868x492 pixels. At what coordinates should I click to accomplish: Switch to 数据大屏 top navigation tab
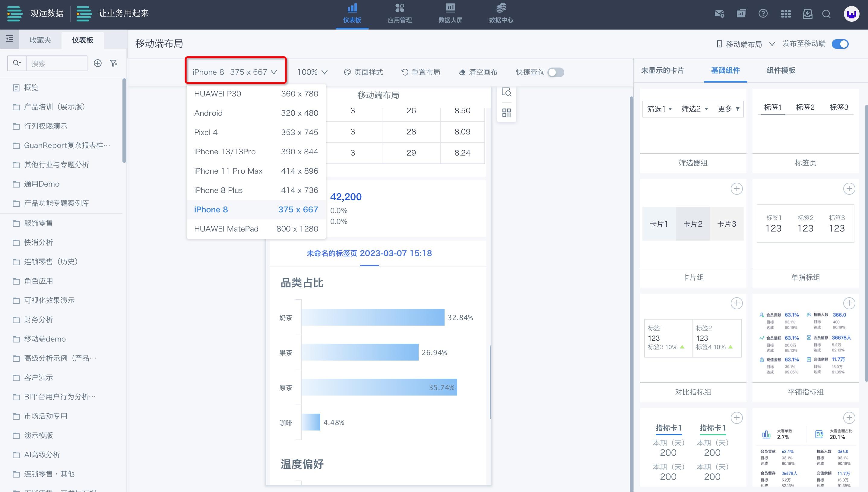coord(450,14)
